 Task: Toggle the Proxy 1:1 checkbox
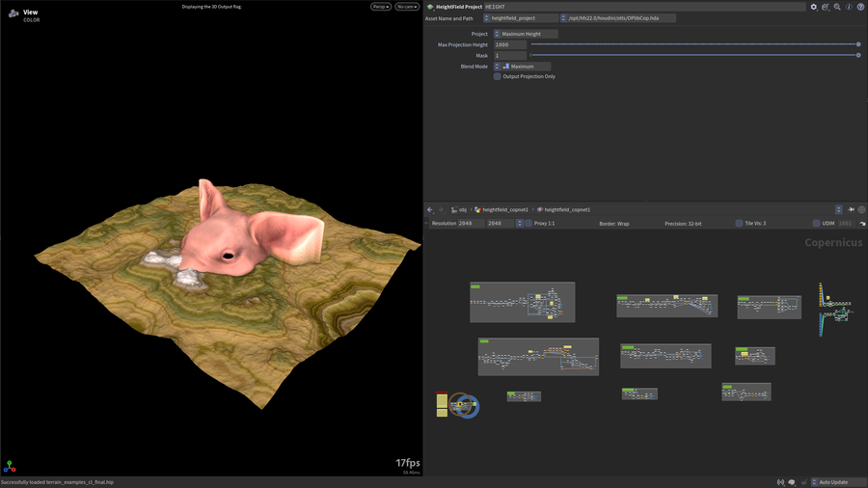point(529,224)
